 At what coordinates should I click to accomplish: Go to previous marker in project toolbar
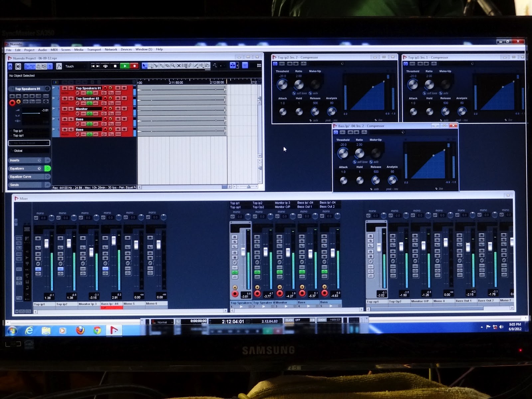93,66
